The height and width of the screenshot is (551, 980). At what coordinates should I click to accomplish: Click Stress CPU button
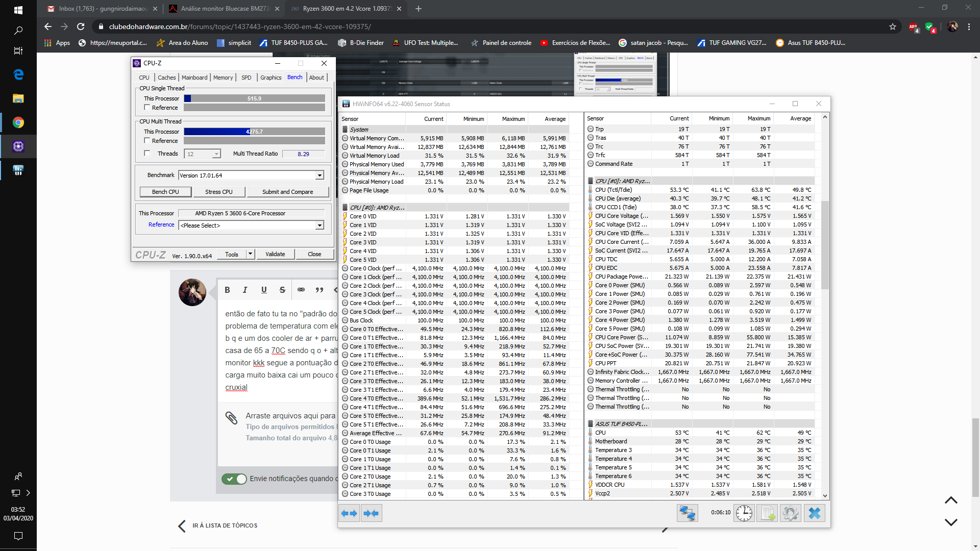pos(219,192)
